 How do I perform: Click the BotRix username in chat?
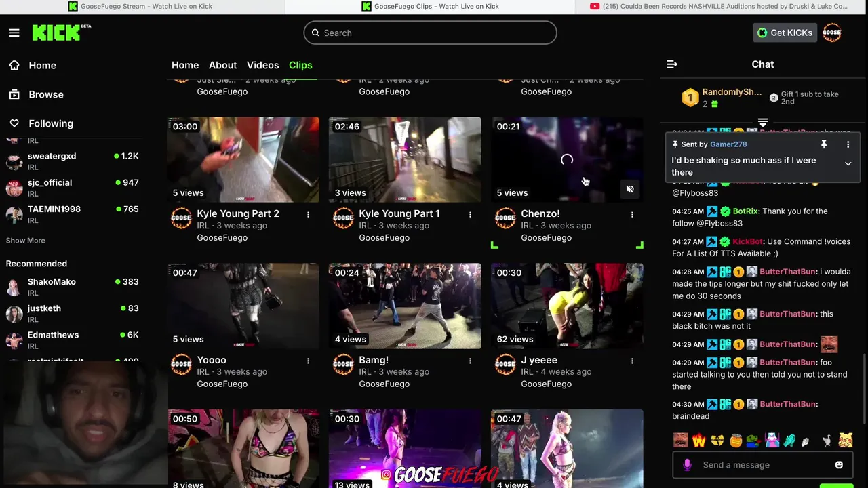click(745, 211)
